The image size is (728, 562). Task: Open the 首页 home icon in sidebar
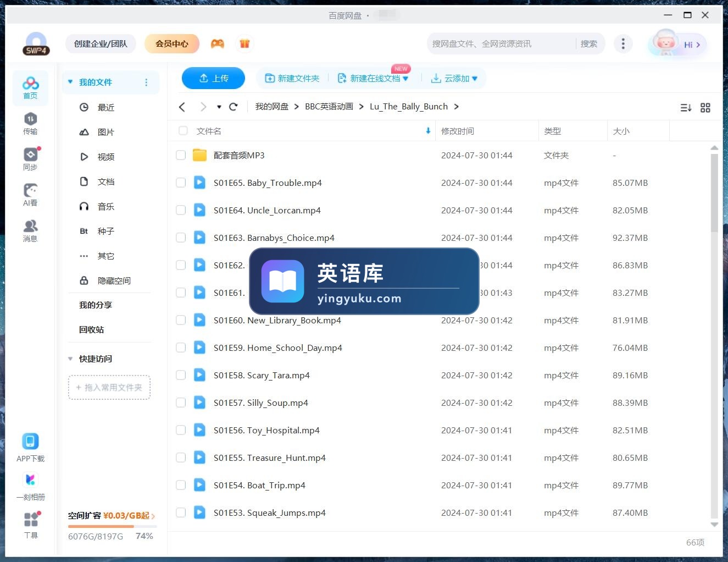click(x=30, y=87)
